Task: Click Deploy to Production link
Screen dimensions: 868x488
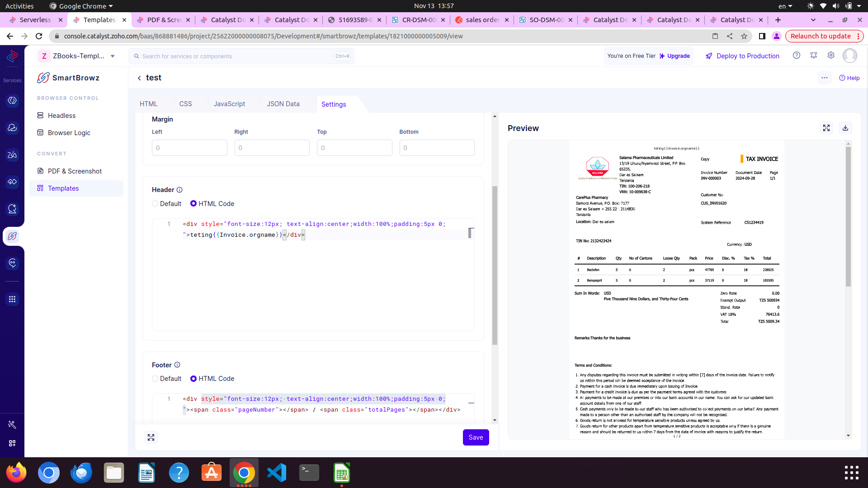Action: (x=747, y=56)
